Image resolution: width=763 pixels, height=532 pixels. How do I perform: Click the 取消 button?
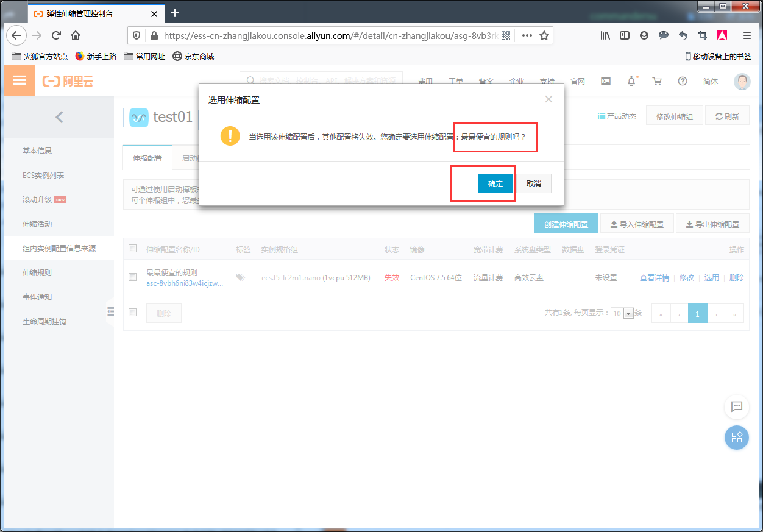[534, 183]
